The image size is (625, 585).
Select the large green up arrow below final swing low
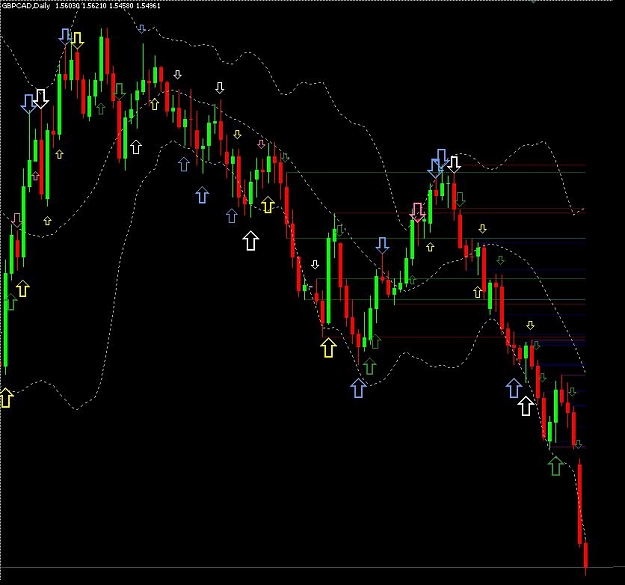point(555,466)
